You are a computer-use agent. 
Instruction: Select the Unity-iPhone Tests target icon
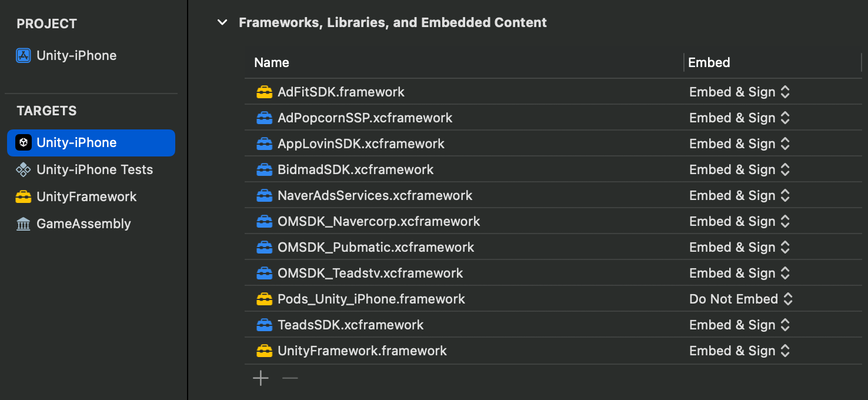24,170
